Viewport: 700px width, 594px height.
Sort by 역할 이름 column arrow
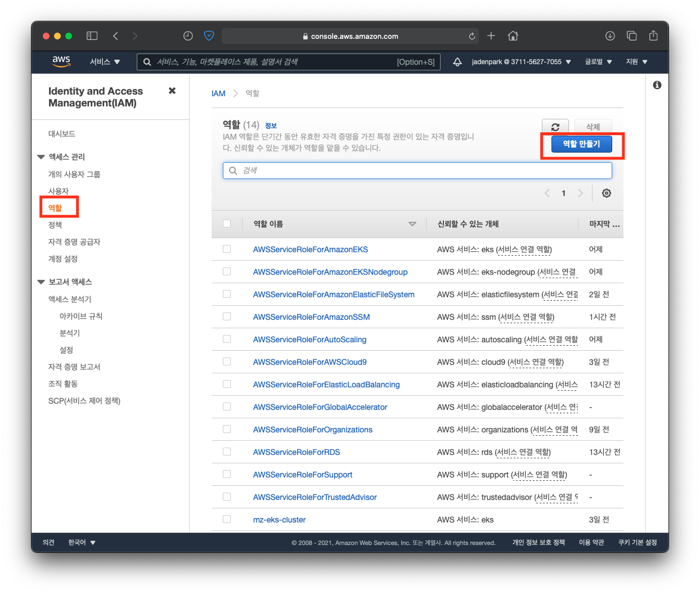(412, 224)
